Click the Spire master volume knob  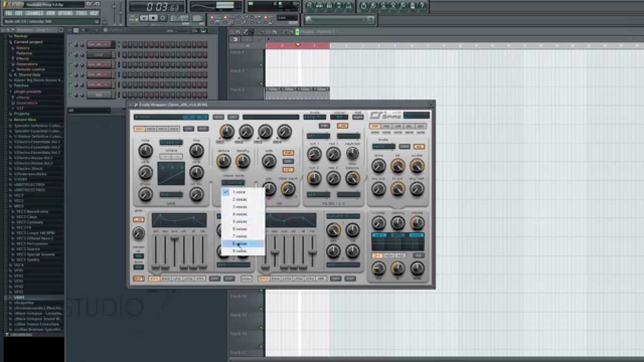click(x=417, y=223)
